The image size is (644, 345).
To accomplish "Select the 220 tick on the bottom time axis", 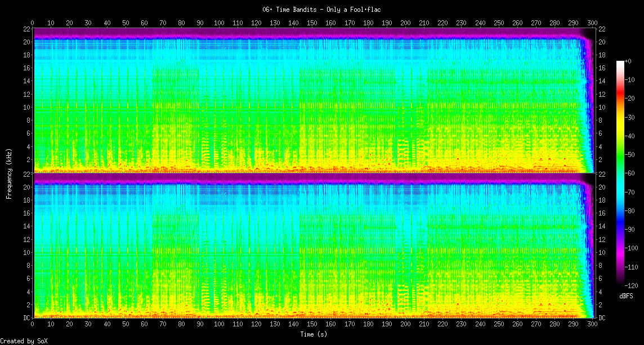I will [442, 325].
